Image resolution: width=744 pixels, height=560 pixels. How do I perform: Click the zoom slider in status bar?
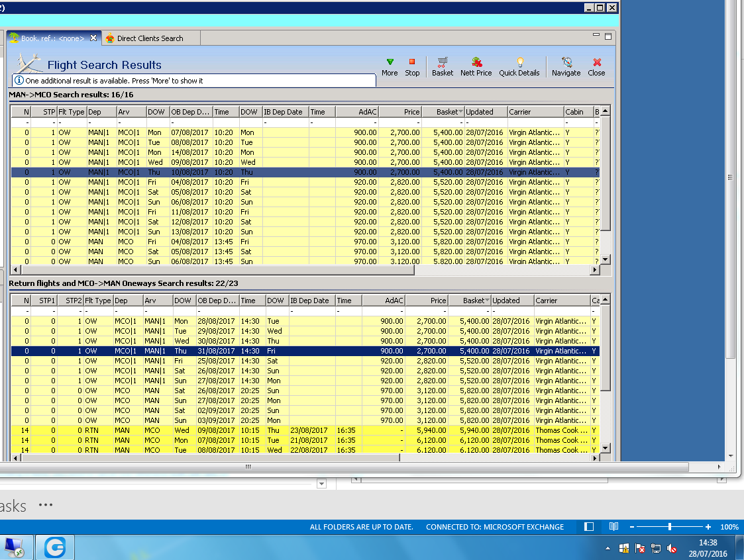pyautogui.click(x=670, y=527)
